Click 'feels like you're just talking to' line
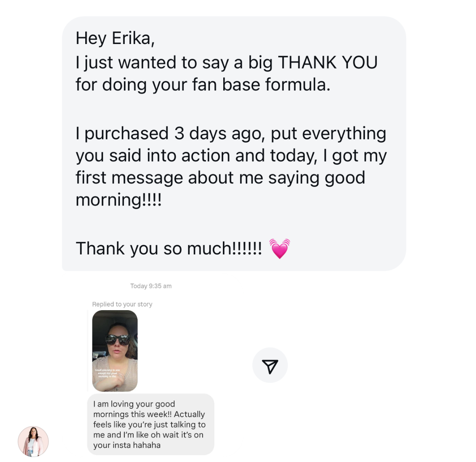Viewport: 476px width, 462px height. click(x=149, y=424)
